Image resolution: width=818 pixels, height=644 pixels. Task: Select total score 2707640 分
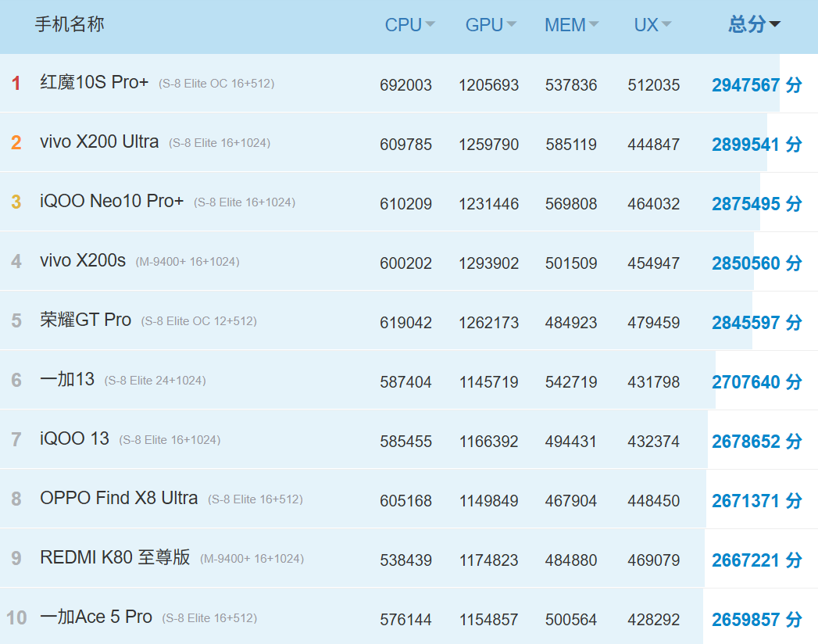(757, 382)
